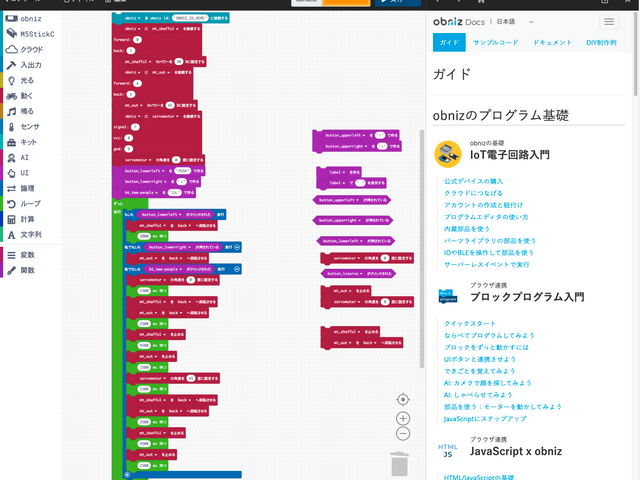Screen dimensions: 640x480
Task: Switch to the DIY制作例 tab
Action: pyautogui.click(x=601, y=42)
